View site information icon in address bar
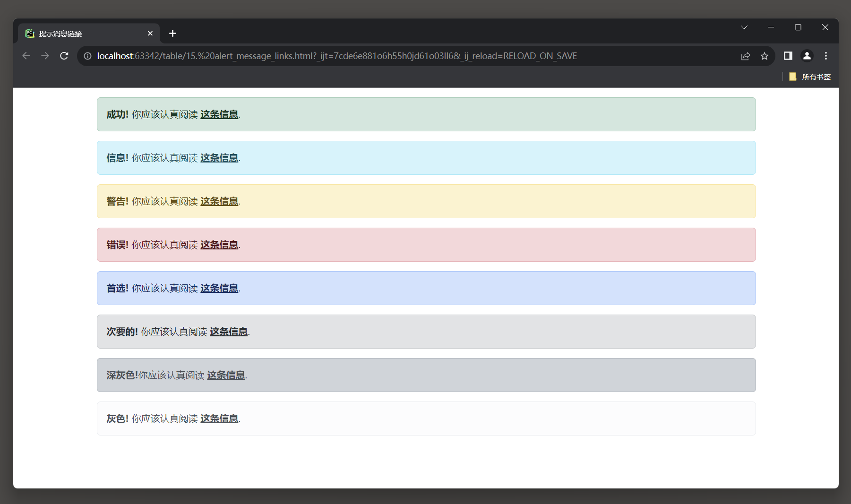Viewport: 851px width, 504px height. pyautogui.click(x=88, y=56)
